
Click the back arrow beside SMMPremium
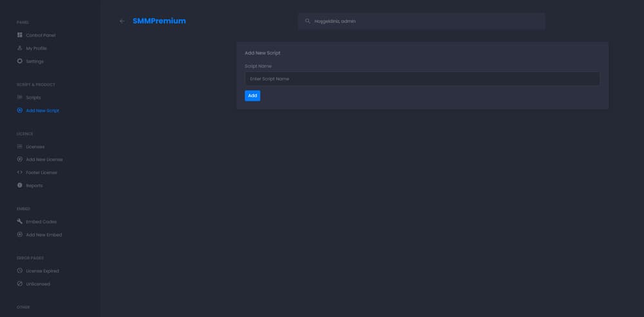click(x=122, y=21)
